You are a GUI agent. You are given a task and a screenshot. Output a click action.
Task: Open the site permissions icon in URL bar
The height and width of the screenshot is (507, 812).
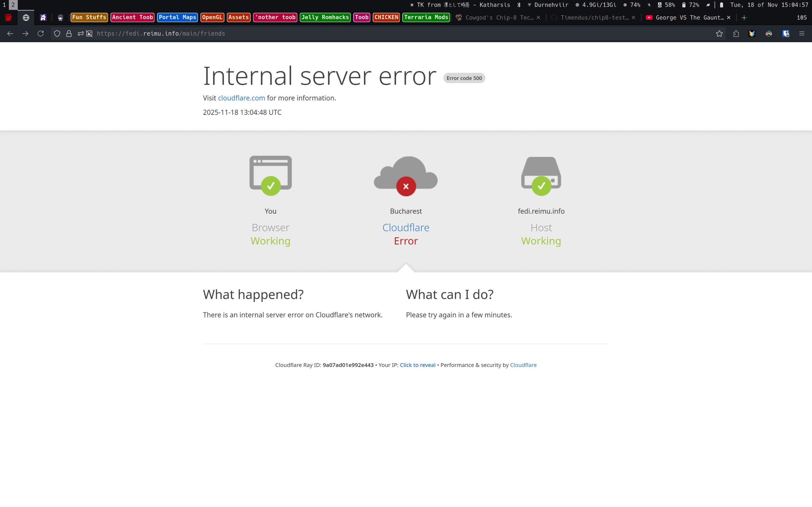[x=81, y=34]
